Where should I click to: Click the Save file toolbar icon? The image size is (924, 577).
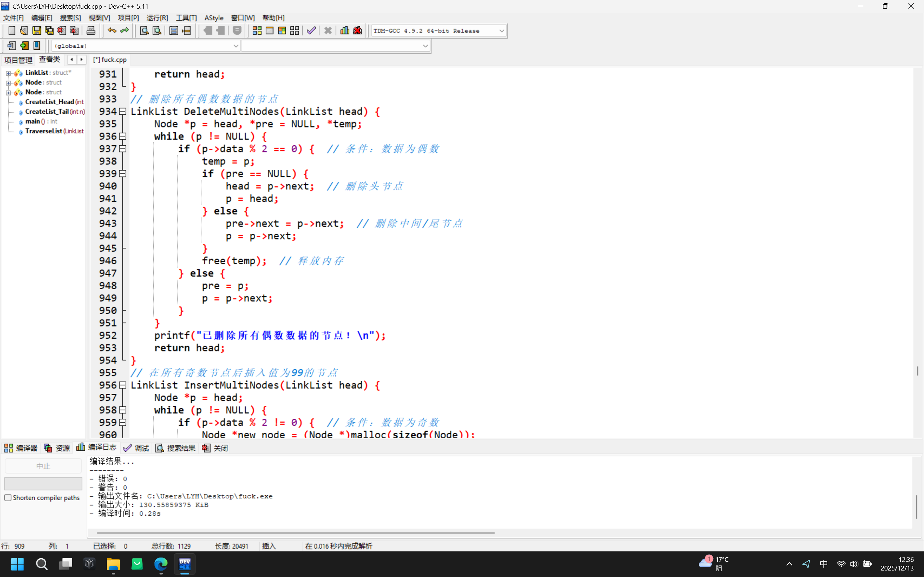tap(37, 31)
